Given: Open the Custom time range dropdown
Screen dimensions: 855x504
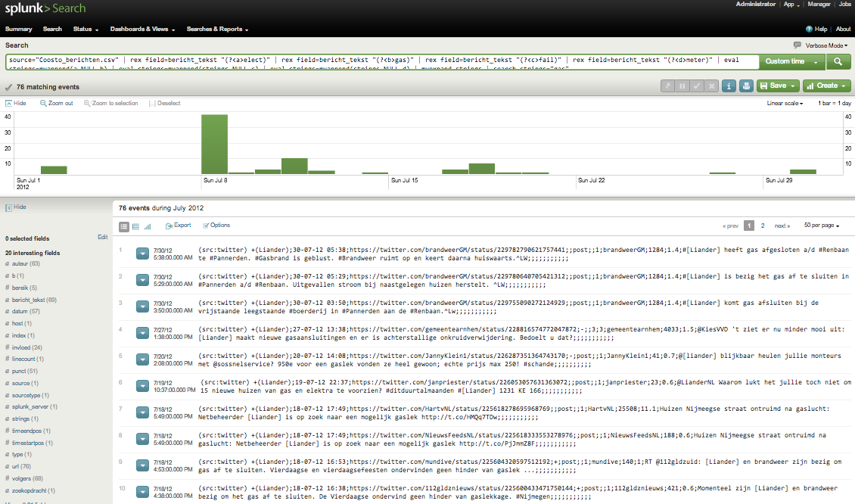Looking at the screenshot, I should (x=791, y=62).
